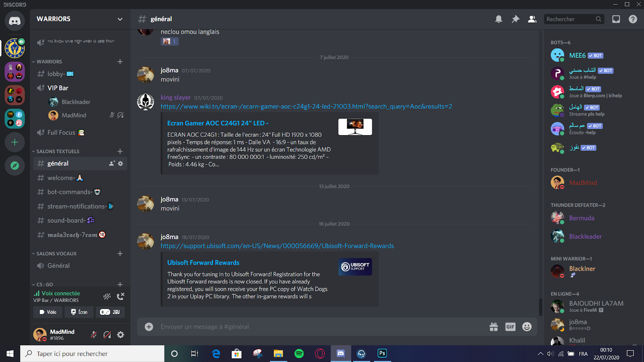Viewport: 644px width, 362px height.
Task: Open the GIF picker in the message box
Action: (510, 327)
